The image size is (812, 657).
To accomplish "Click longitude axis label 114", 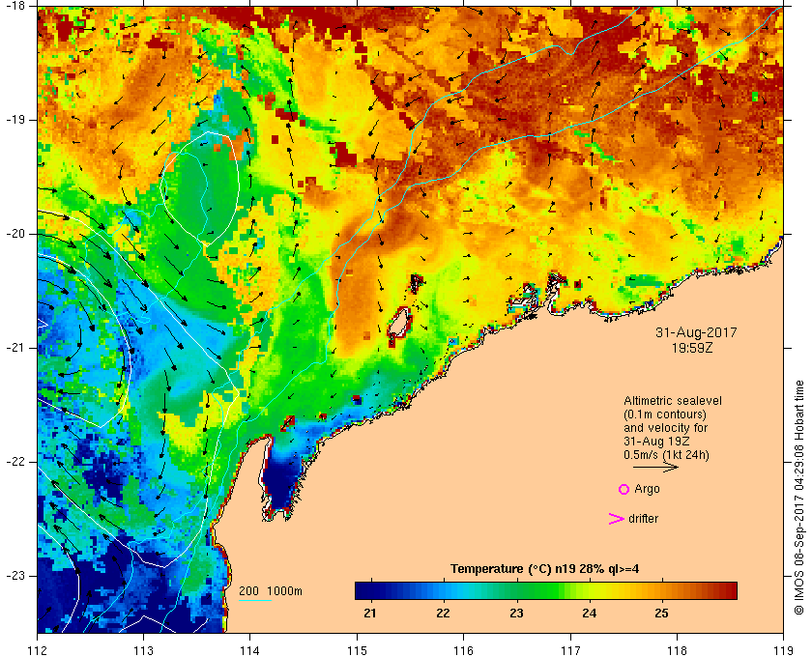I will 250,650.
